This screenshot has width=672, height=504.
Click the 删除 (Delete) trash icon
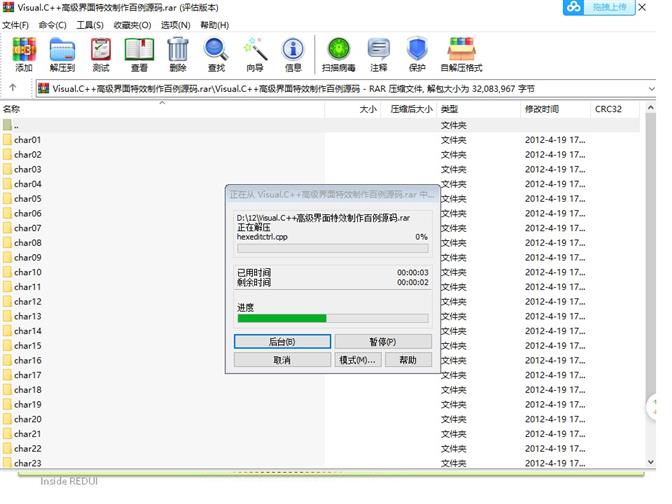177,50
